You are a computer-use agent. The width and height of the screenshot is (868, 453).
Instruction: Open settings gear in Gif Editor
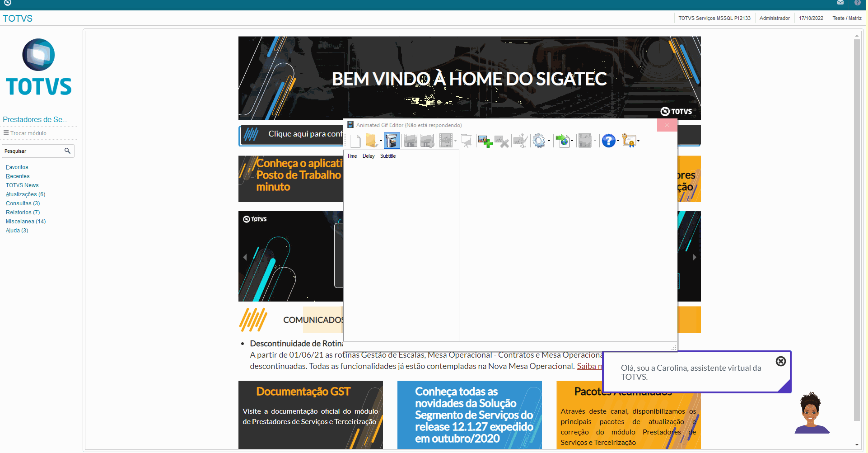pos(539,141)
